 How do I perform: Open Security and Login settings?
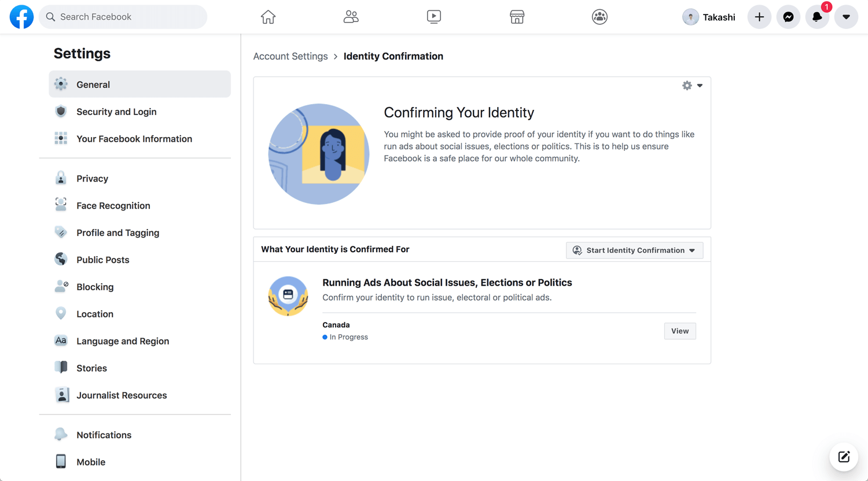(x=140, y=112)
